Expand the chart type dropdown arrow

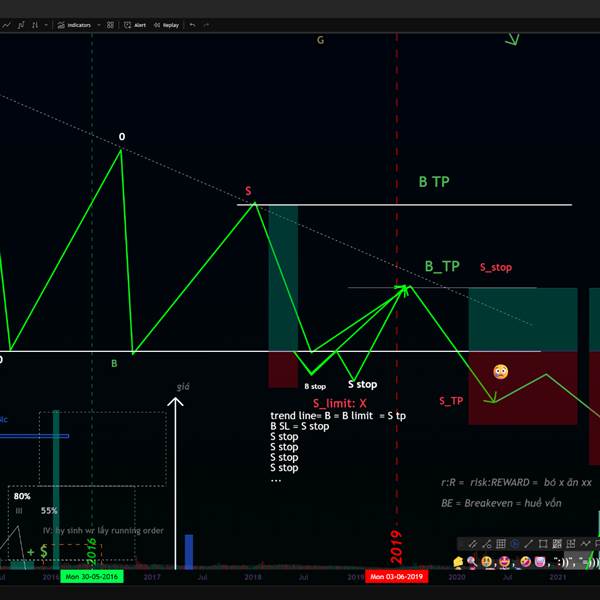tap(46, 25)
